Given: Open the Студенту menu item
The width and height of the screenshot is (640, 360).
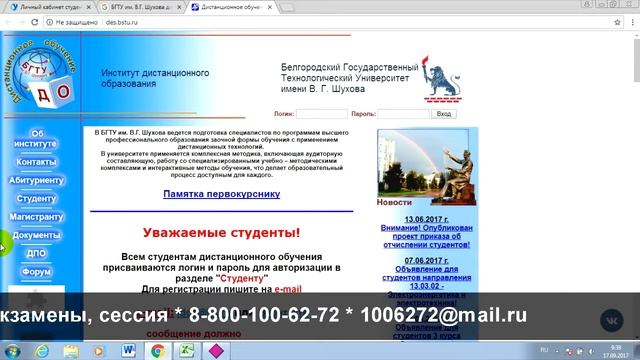Looking at the screenshot, I should coord(36,198).
